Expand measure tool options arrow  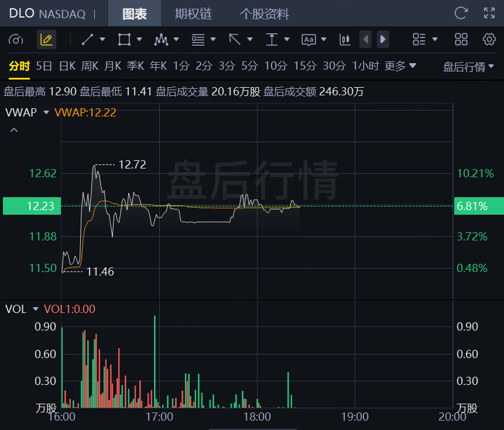[x=287, y=40]
